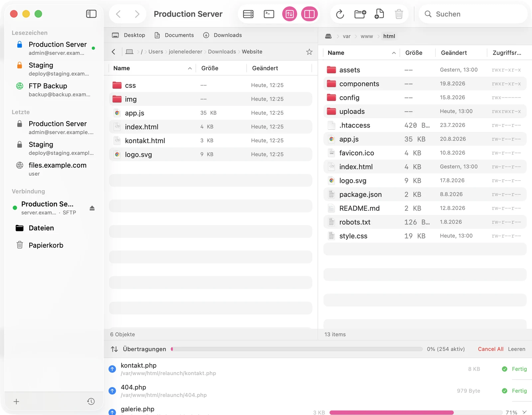This screenshot has height=415, width=532.
Task: Sort remote pane by Name column
Action: 362,53
